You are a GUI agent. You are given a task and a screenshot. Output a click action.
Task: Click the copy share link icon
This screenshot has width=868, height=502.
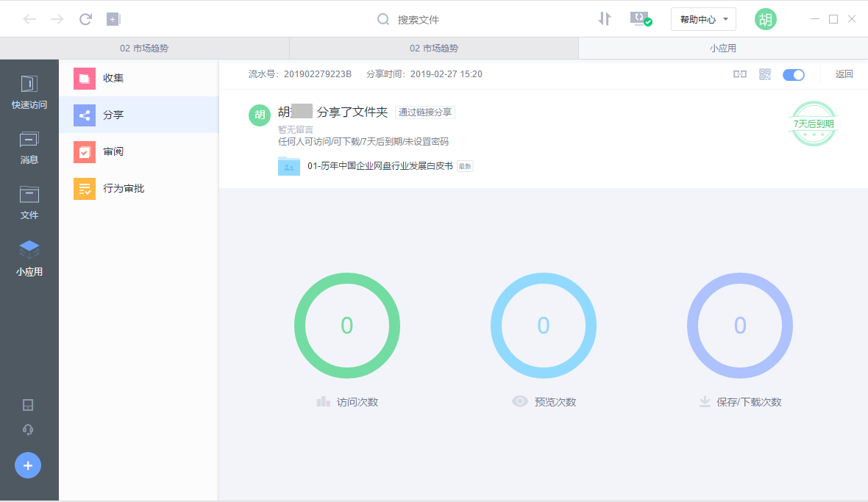pos(739,73)
